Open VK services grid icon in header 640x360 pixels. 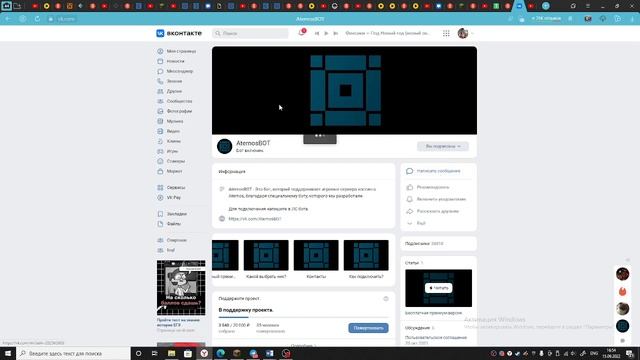446,33
